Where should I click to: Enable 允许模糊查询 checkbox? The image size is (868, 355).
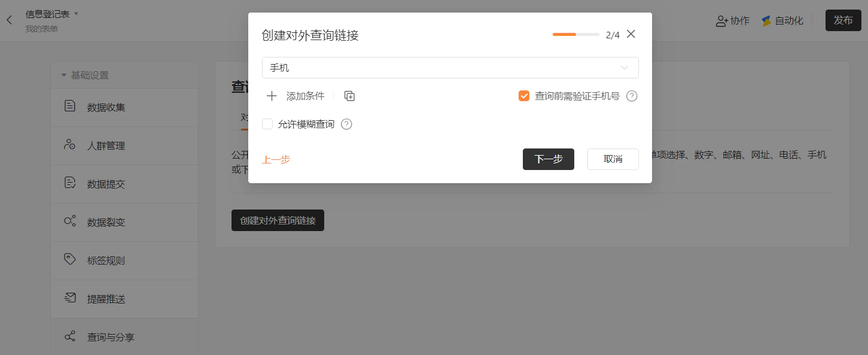(x=268, y=124)
